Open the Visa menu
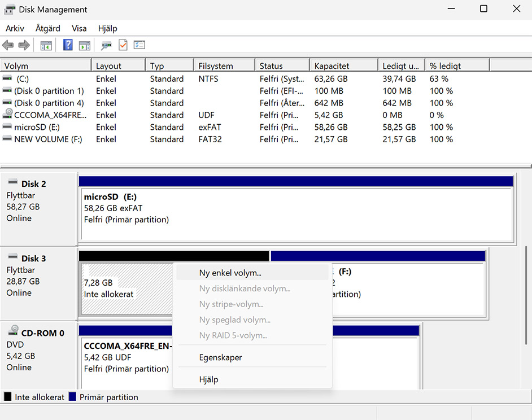 point(79,28)
